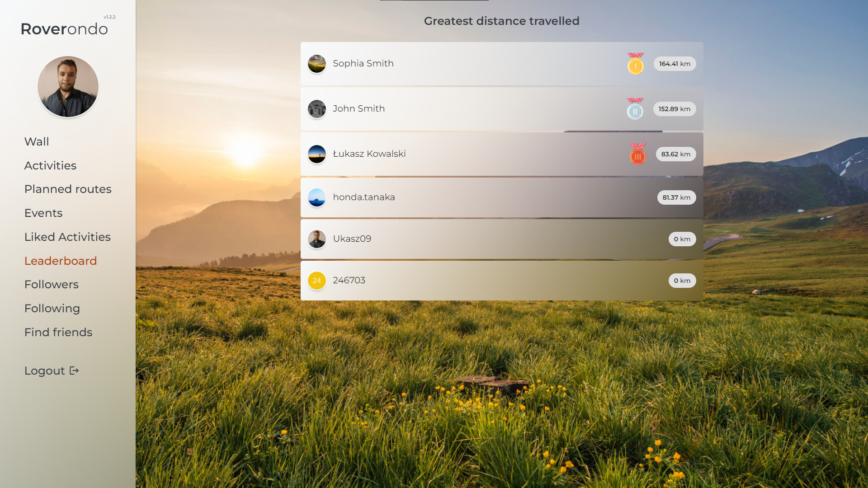Viewport: 868px width, 488px height.
Task: Click the Roverondo logo text
Action: tap(64, 29)
